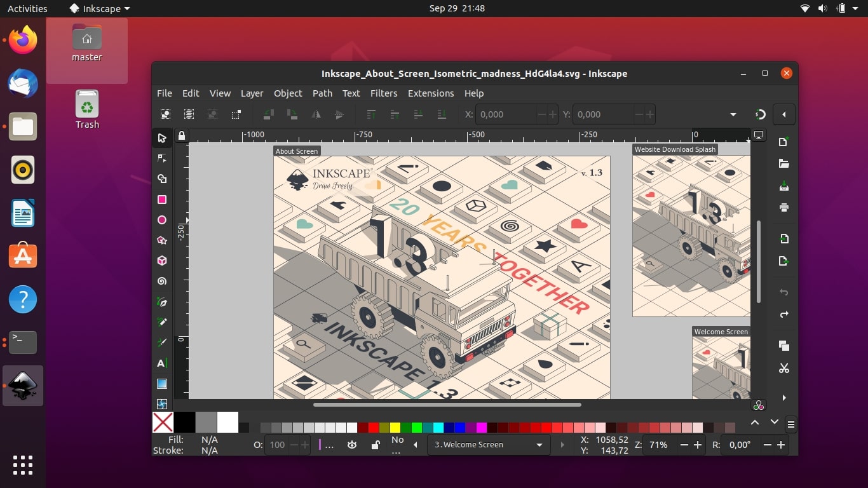Select the Shape Builder tool

[x=162, y=179]
